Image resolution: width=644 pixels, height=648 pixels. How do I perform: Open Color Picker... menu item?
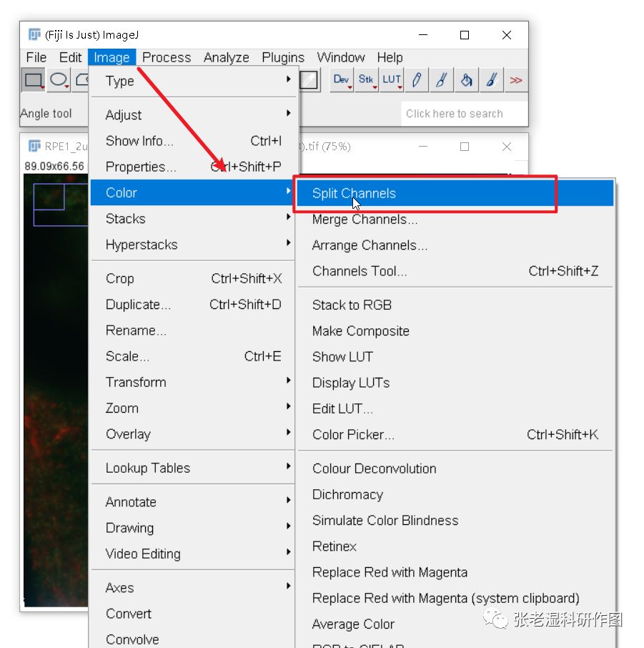click(x=455, y=434)
